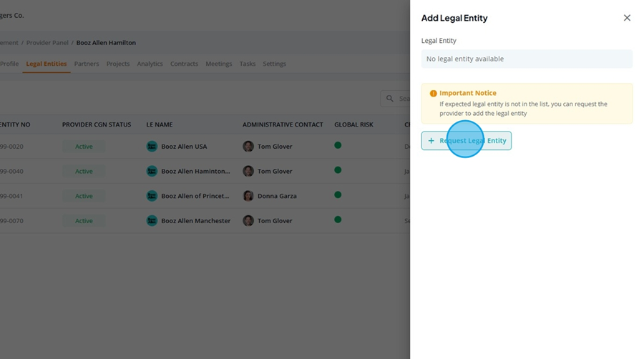Click the LE NAME column header

160,124
